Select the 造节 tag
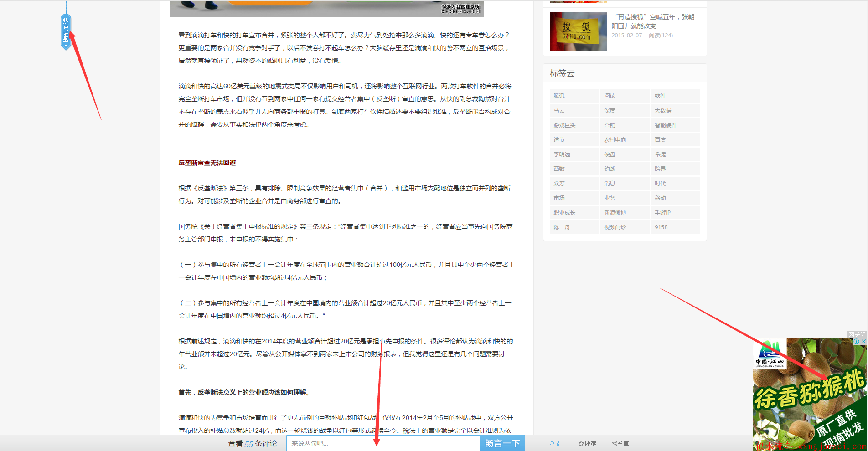868x451 pixels. (574, 139)
